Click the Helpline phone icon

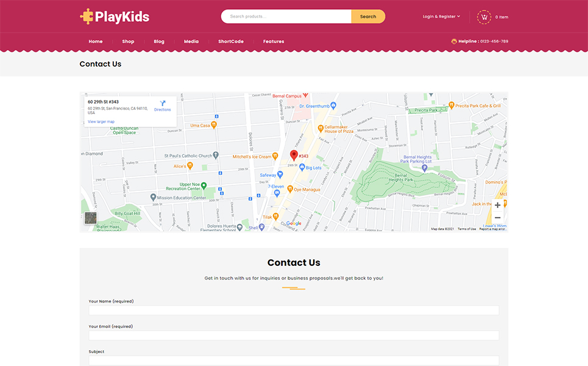454,41
